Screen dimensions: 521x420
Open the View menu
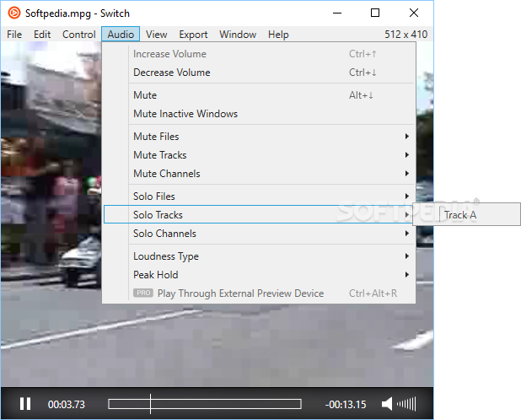pos(156,35)
